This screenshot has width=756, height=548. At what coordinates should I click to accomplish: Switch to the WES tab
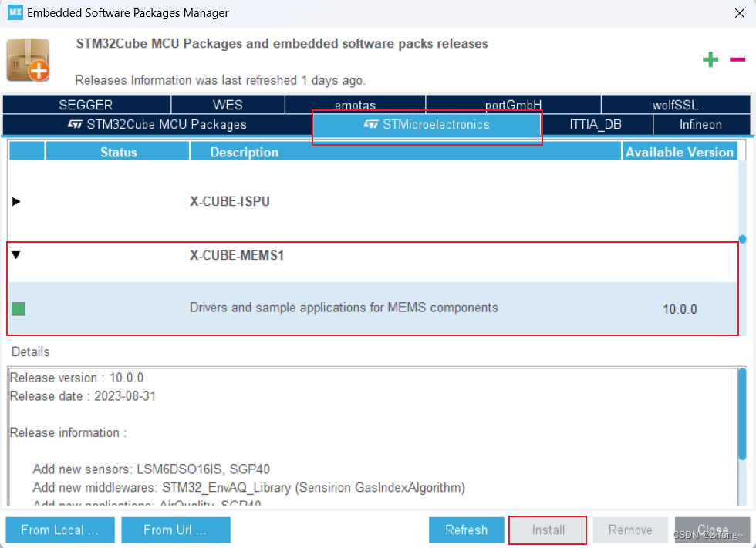click(228, 105)
